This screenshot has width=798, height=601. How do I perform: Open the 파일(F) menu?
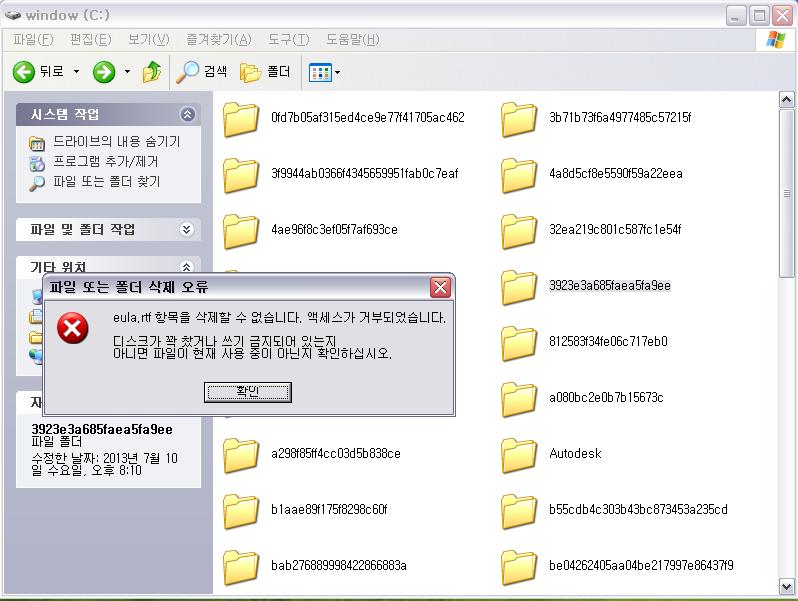tap(33, 40)
